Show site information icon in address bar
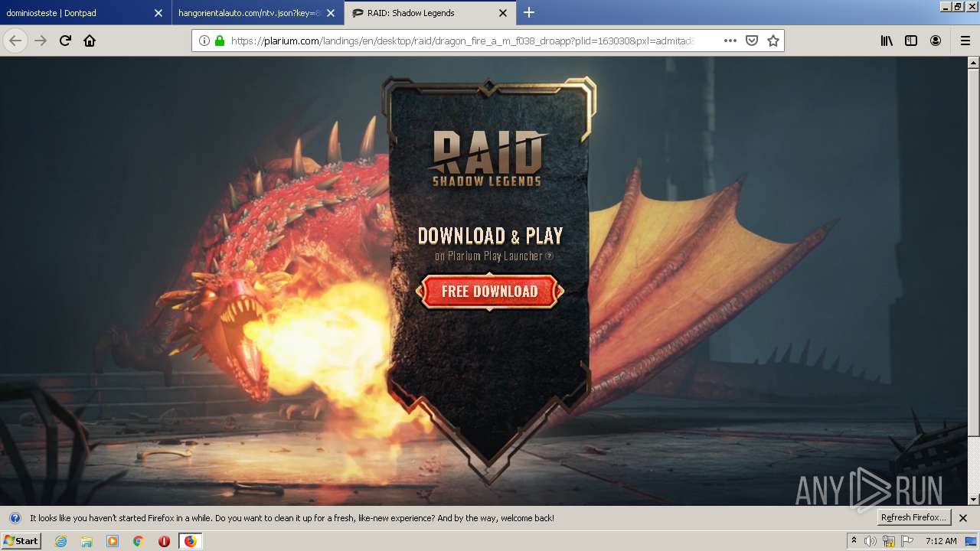This screenshot has height=551, width=980. [x=204, y=41]
